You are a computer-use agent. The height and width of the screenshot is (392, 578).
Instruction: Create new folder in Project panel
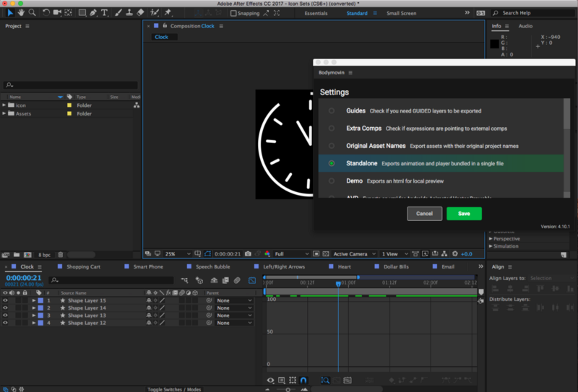(x=17, y=255)
